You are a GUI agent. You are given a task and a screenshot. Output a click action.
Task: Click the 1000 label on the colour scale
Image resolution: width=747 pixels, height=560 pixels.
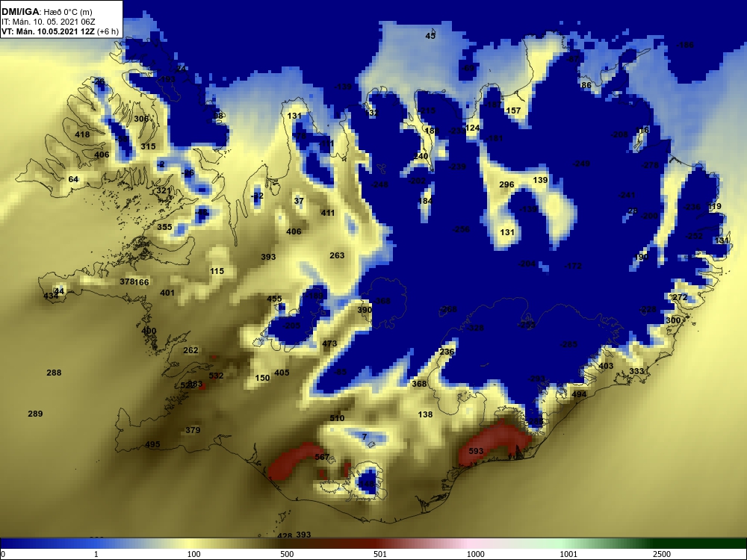(475, 554)
